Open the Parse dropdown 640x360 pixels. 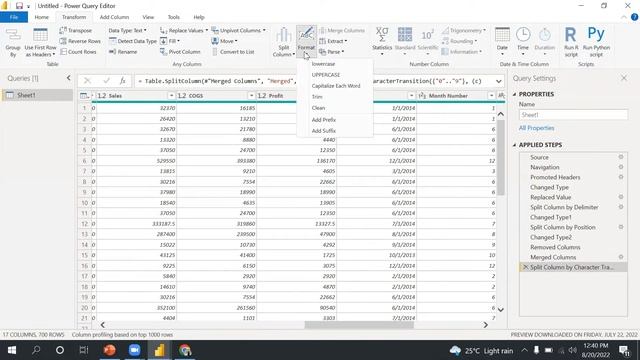pyautogui.click(x=331, y=52)
